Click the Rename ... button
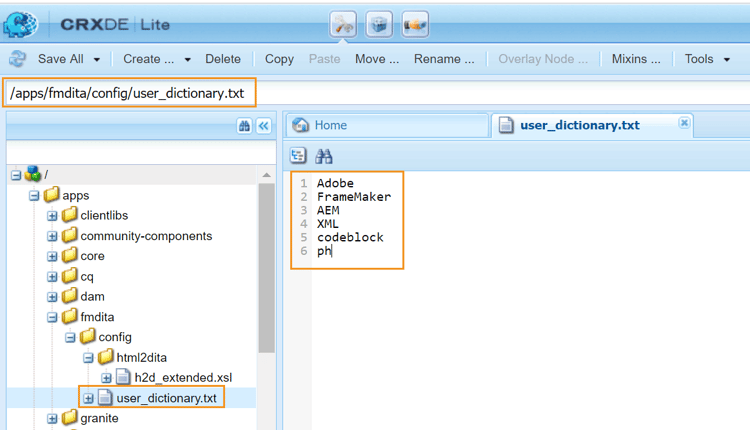The image size is (750, 430). (x=444, y=59)
